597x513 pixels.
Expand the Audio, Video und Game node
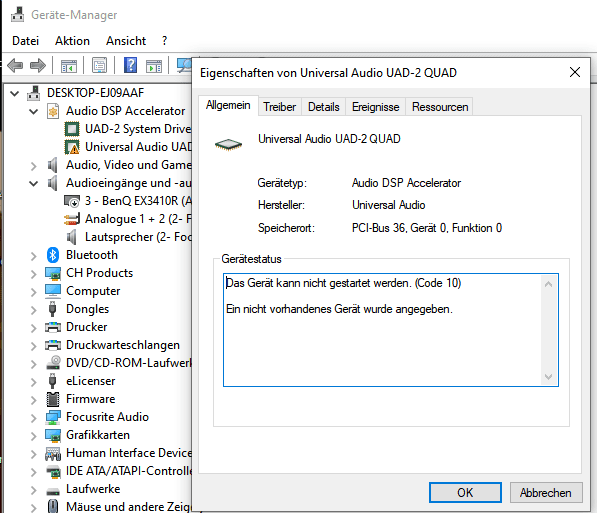pyautogui.click(x=34, y=166)
